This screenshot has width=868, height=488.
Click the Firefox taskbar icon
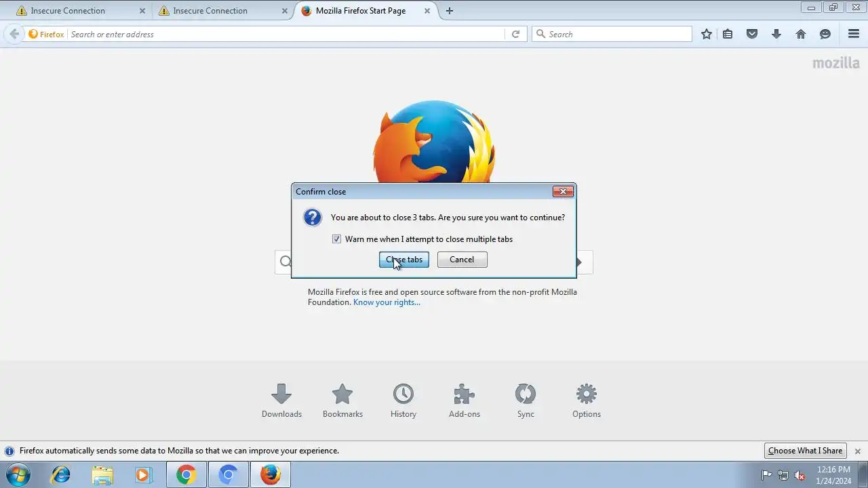(x=271, y=474)
